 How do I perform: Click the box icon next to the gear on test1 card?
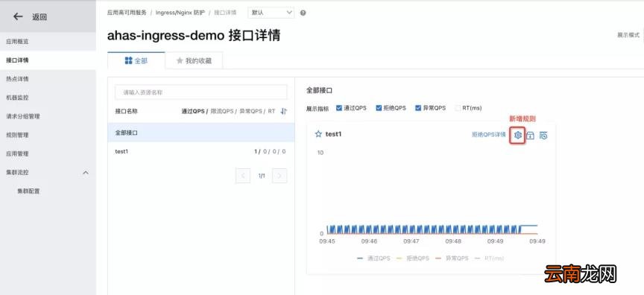[531, 135]
